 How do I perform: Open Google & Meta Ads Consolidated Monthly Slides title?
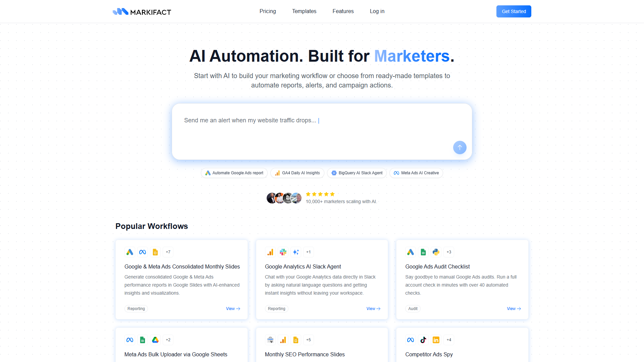[182, 266]
